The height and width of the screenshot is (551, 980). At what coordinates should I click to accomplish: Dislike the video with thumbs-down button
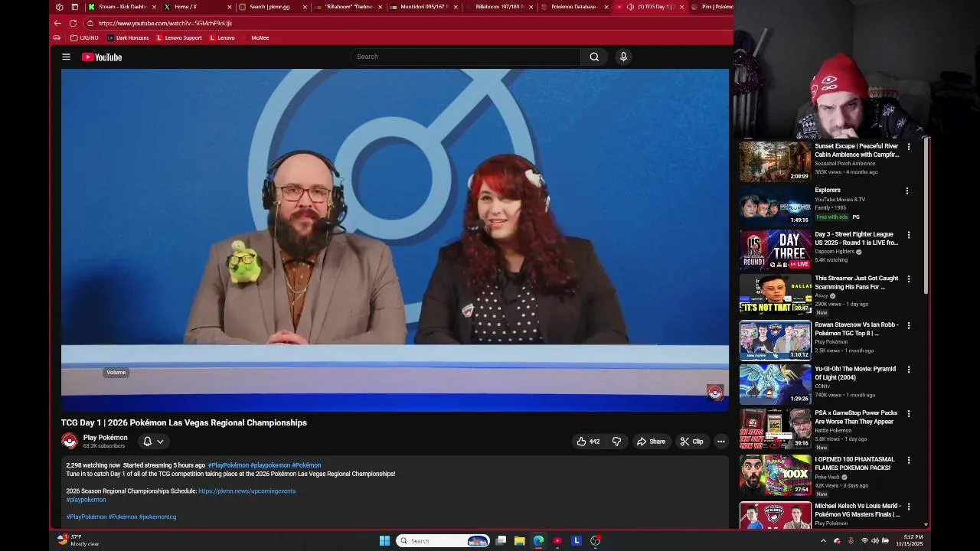tap(616, 442)
